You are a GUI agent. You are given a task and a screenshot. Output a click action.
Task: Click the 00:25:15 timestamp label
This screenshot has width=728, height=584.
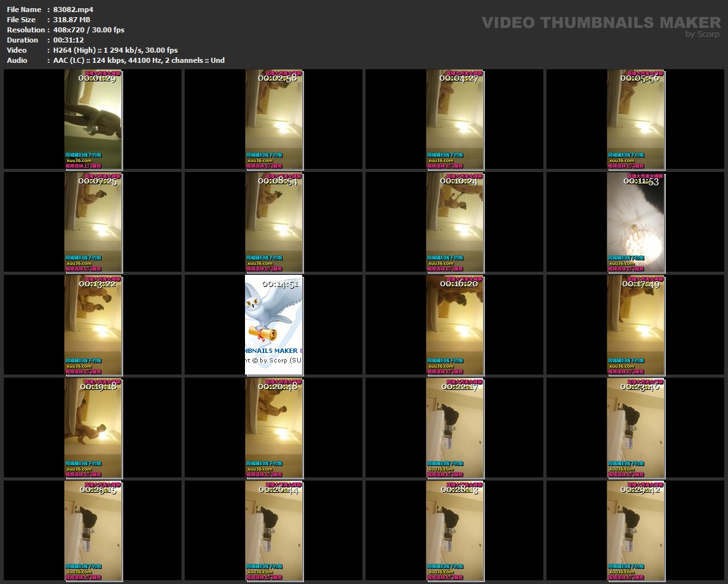(x=98, y=489)
